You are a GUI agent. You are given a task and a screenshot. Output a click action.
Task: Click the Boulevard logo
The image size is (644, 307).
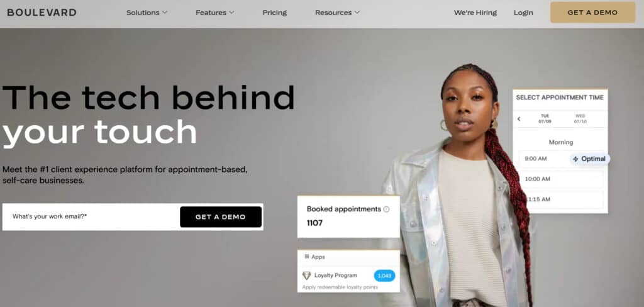click(42, 13)
